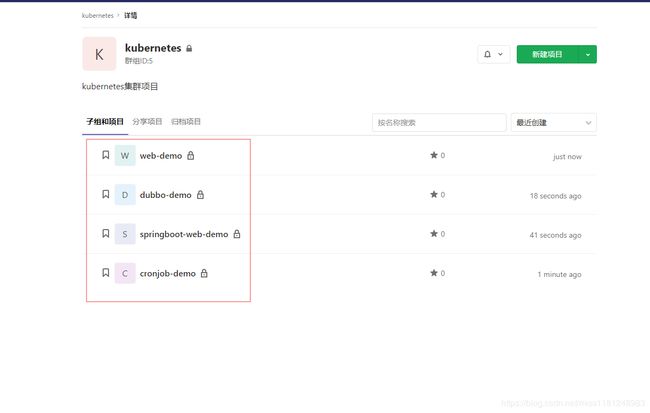This screenshot has width=650, height=413.
Task: Click the kubernetes group title
Action: pos(153,48)
